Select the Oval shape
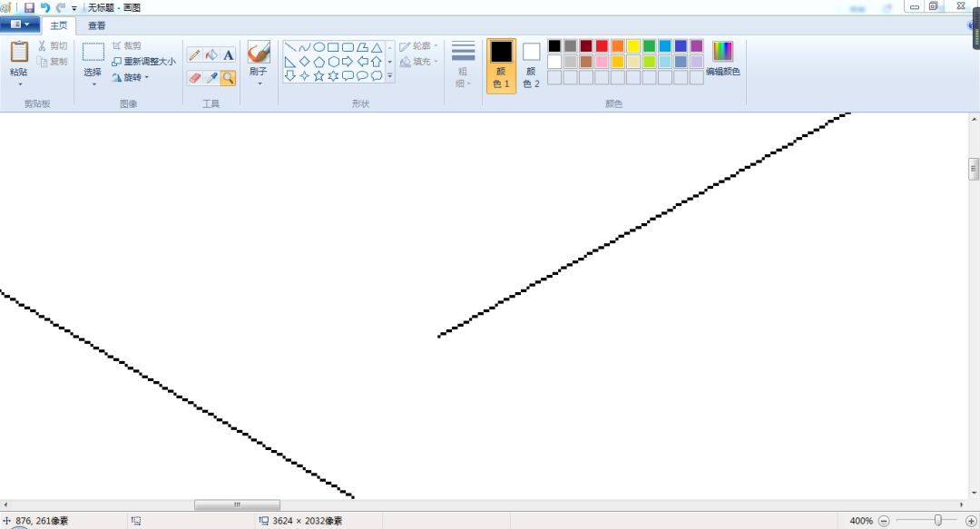980x529 pixels. pyautogui.click(x=318, y=47)
